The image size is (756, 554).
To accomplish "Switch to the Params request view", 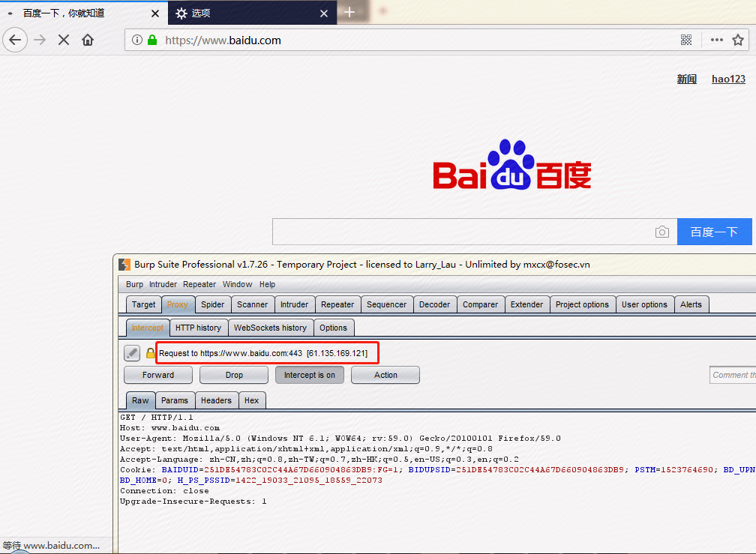I will click(x=175, y=400).
